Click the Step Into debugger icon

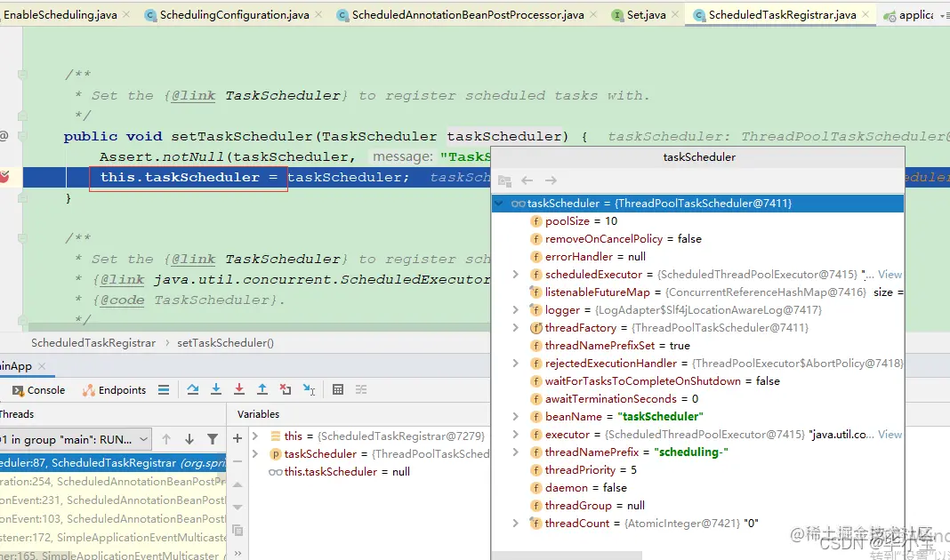pyautogui.click(x=215, y=389)
